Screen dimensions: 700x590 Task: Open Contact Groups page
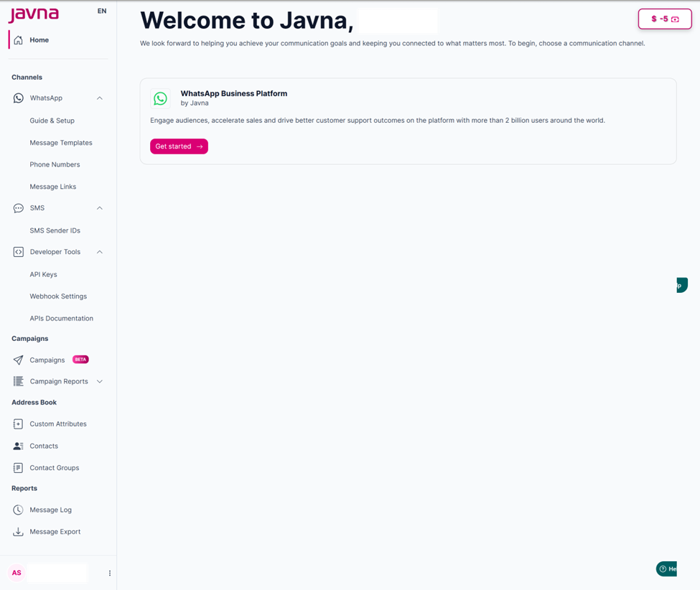click(x=55, y=468)
